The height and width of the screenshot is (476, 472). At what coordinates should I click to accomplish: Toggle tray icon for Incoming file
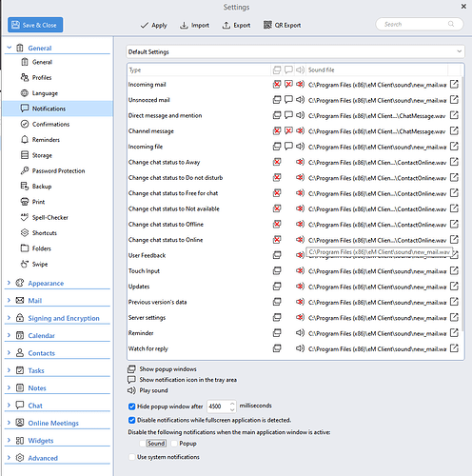288,147
